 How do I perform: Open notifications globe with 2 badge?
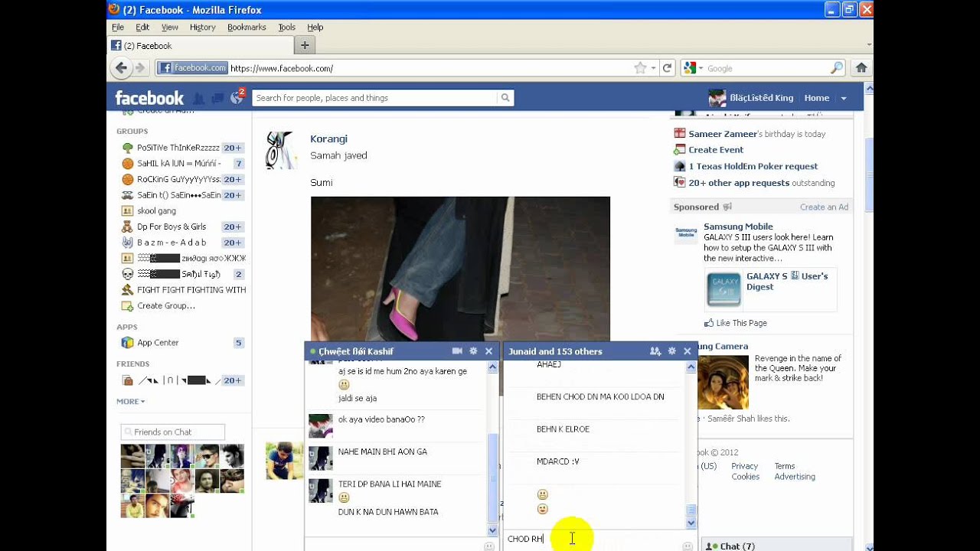(237, 97)
